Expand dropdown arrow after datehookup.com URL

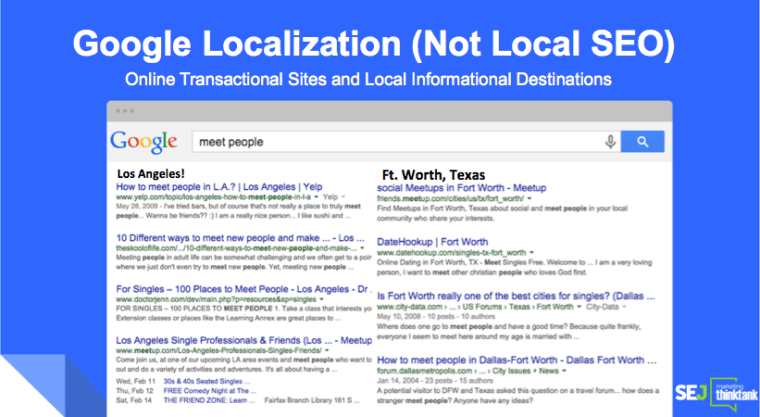[x=532, y=253]
